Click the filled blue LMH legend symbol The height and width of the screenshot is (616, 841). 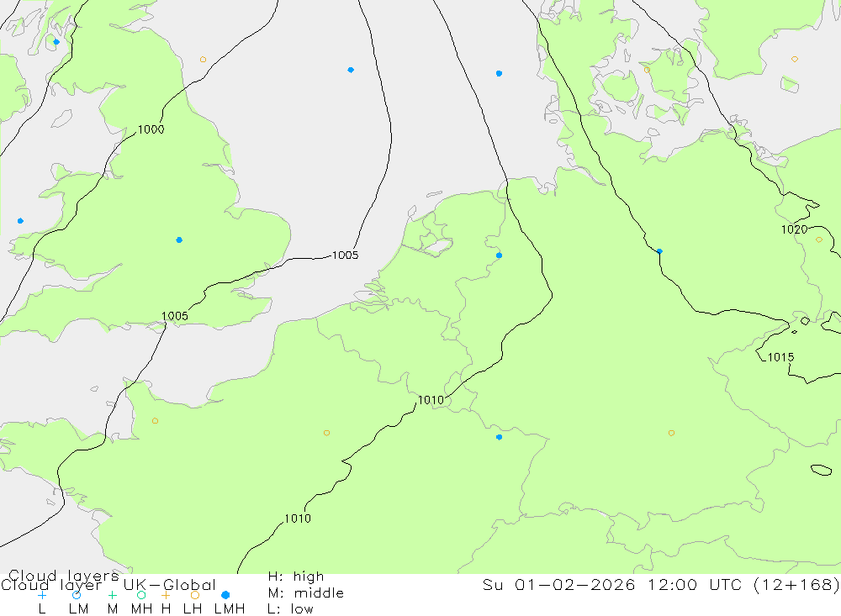[x=225, y=595]
